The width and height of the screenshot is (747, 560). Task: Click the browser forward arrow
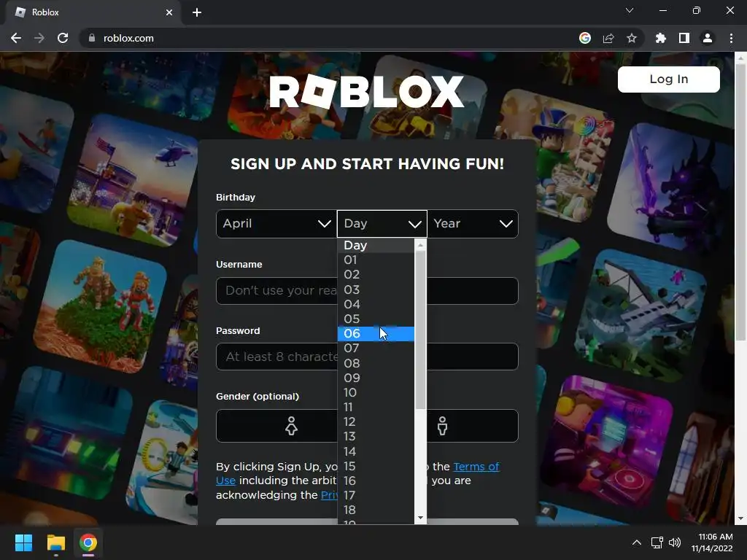(39, 38)
